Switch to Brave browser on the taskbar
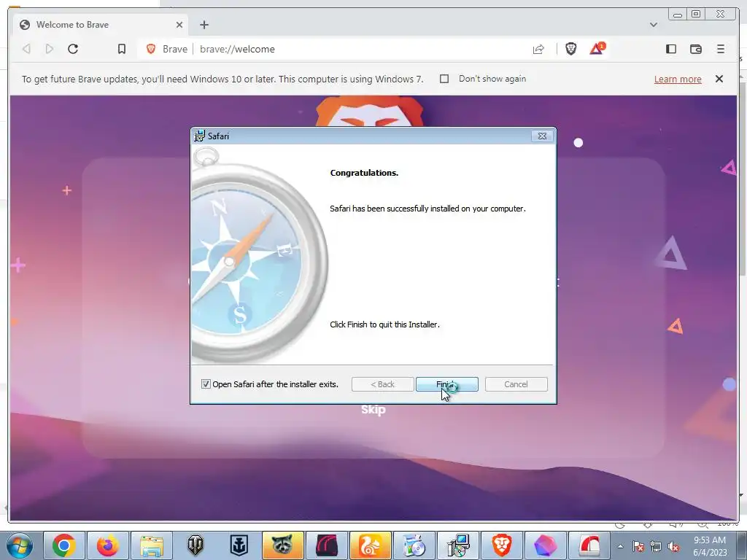 tap(502, 545)
